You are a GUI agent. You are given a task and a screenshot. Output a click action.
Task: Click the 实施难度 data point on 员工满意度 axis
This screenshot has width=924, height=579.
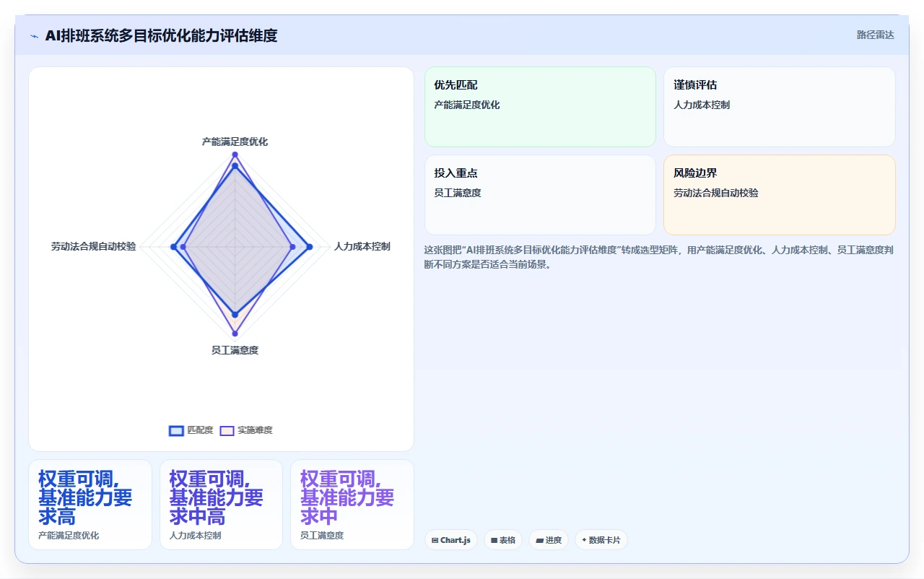tap(235, 333)
